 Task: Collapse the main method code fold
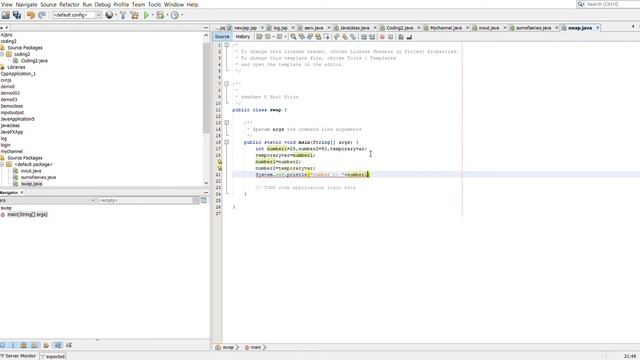[227, 142]
